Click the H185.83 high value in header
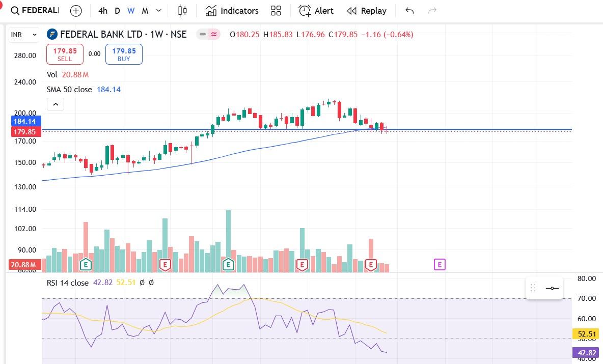This screenshot has width=603, height=364. 278,34
